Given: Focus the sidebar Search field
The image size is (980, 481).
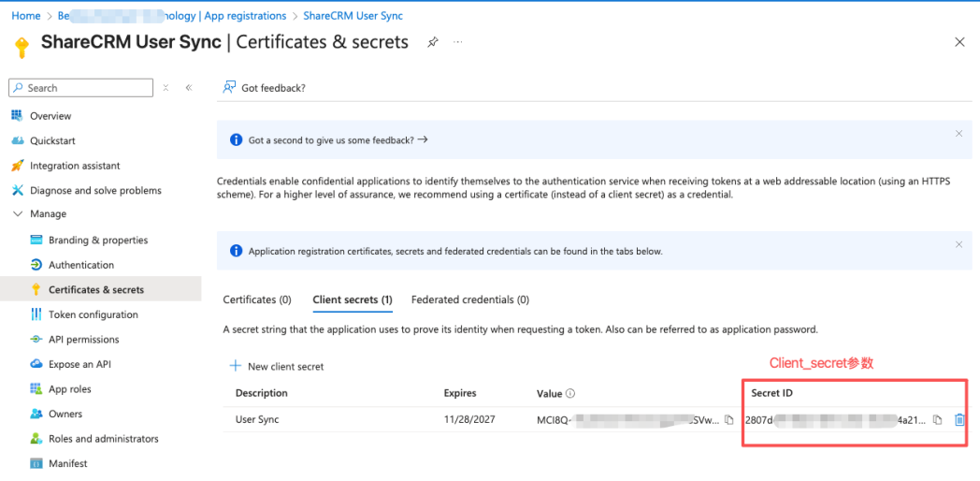Looking at the screenshot, I should (x=84, y=88).
